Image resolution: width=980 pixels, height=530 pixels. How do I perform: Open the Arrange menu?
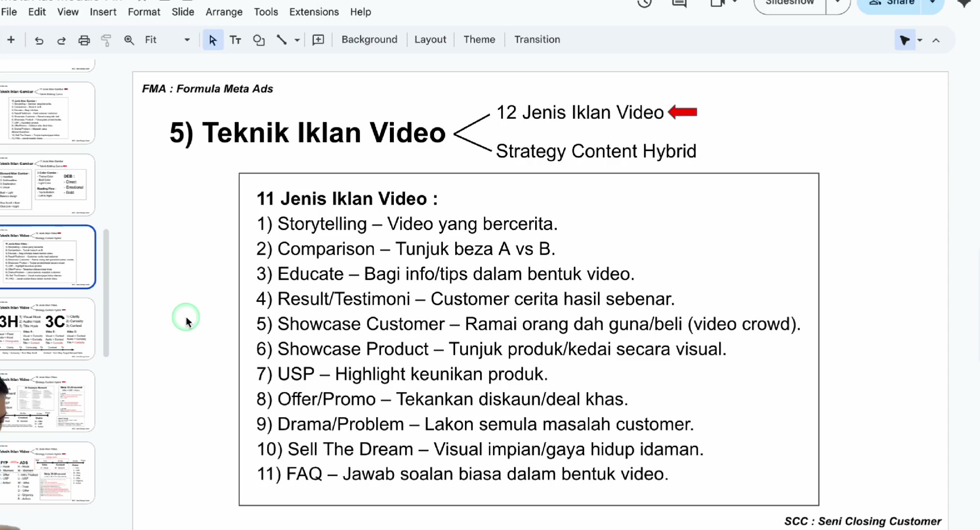[x=224, y=12]
